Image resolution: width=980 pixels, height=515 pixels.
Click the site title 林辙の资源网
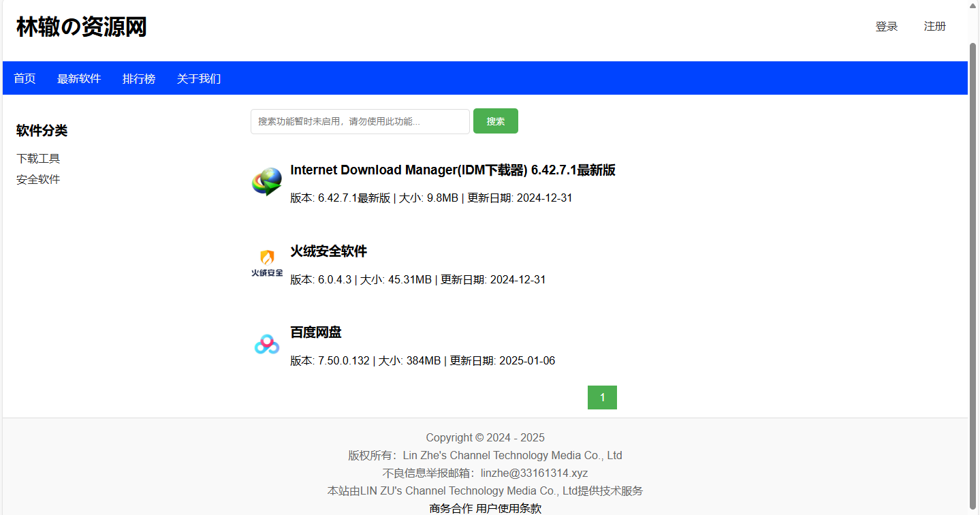(82, 27)
